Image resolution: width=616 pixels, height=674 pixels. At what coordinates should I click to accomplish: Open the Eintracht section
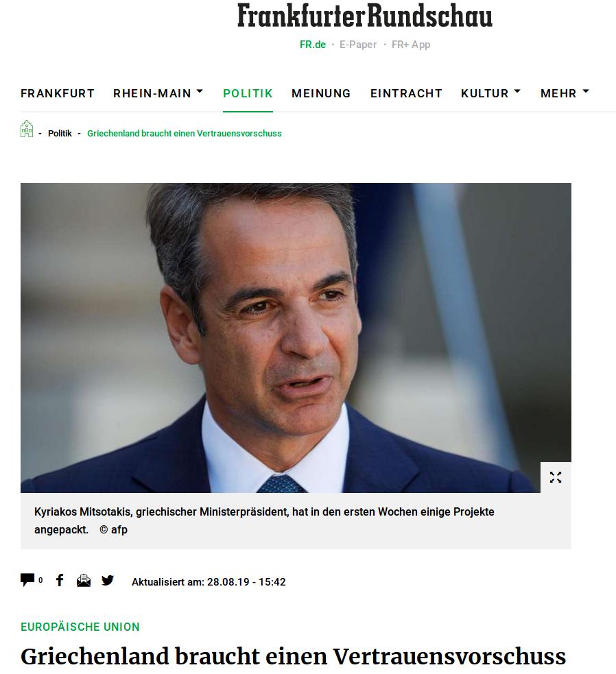(406, 93)
